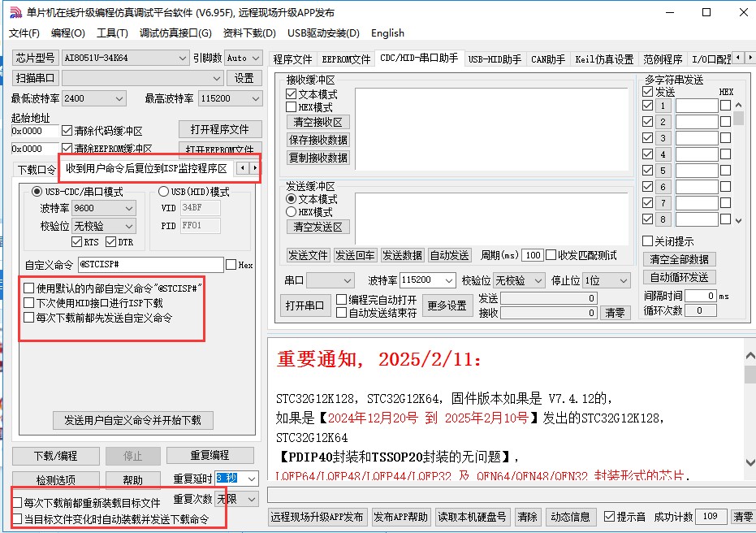
Task: Expand 停止位 1位 dropdown
Action: pyautogui.click(x=624, y=280)
